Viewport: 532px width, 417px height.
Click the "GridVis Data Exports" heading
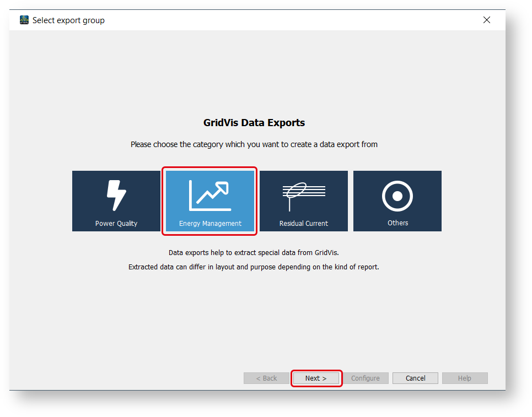[254, 123]
